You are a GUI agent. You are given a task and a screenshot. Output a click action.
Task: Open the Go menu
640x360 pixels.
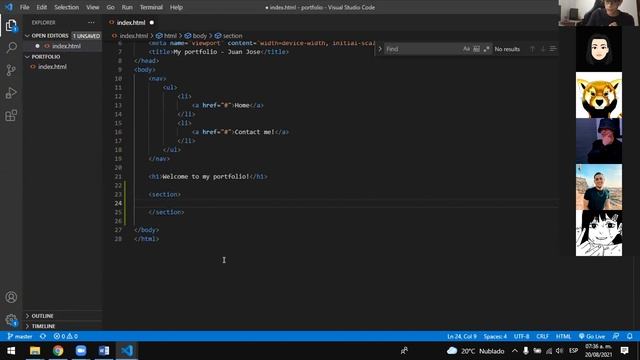[x=111, y=7]
